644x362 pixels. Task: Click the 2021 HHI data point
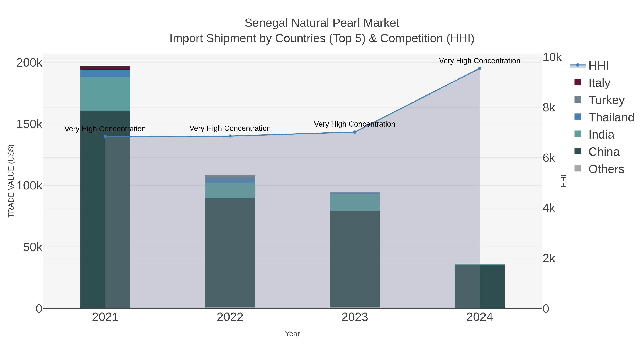tap(105, 136)
